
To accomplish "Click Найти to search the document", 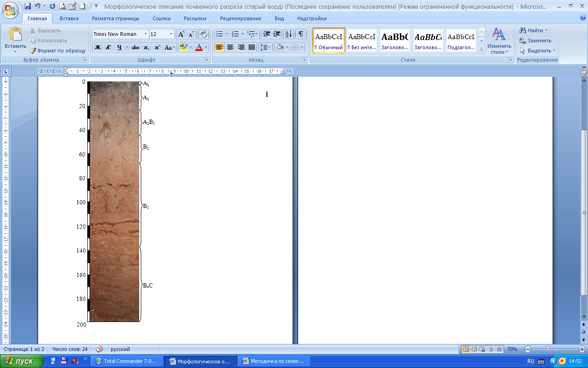I will [533, 30].
